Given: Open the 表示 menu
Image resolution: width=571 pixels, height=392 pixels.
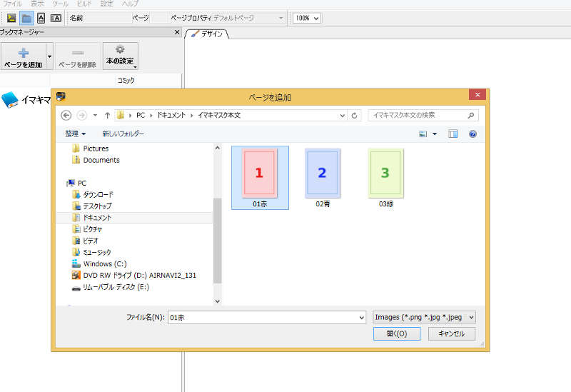Looking at the screenshot, I should pos(37,4).
